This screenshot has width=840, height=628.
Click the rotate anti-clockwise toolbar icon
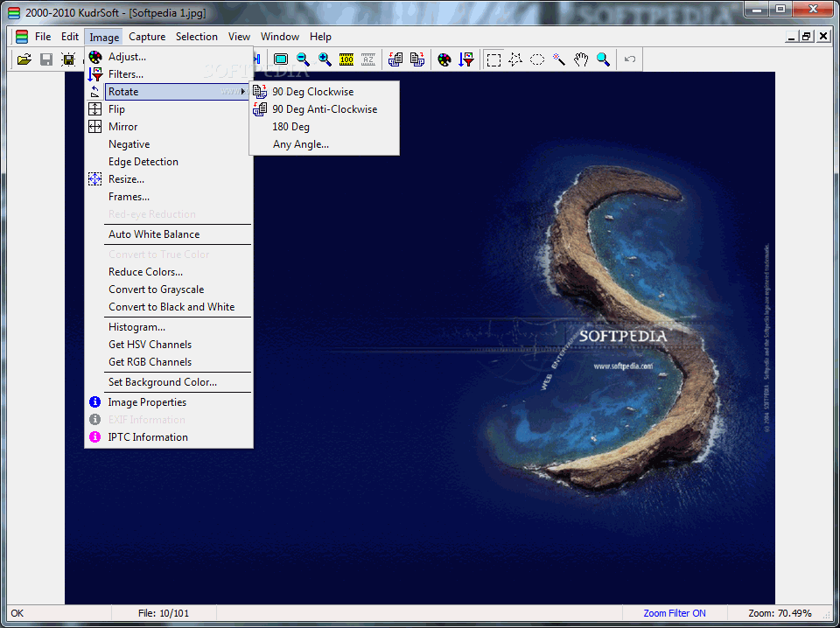(x=395, y=59)
